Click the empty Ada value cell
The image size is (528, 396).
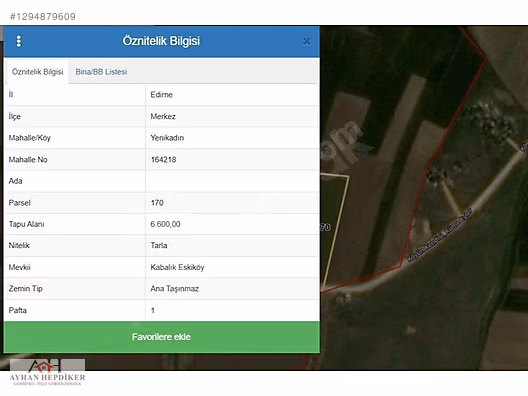click(x=232, y=181)
